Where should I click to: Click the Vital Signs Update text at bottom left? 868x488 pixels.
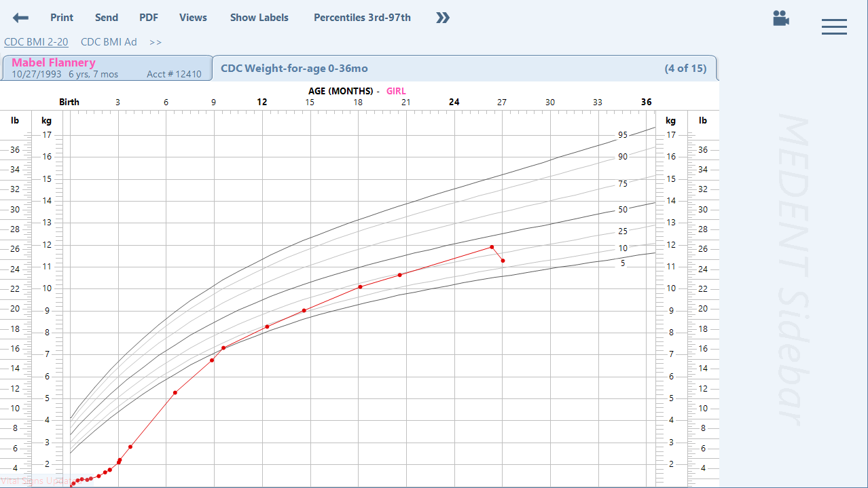(x=34, y=481)
